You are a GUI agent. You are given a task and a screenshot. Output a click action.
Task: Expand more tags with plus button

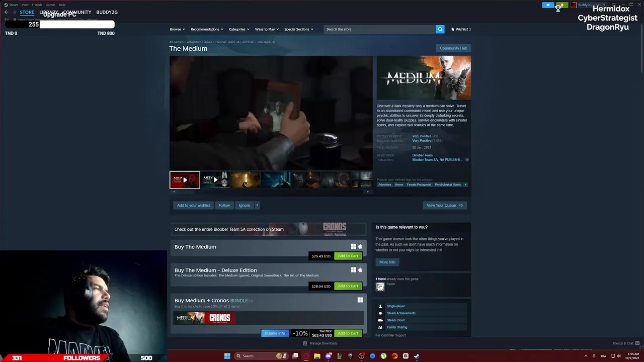point(465,185)
